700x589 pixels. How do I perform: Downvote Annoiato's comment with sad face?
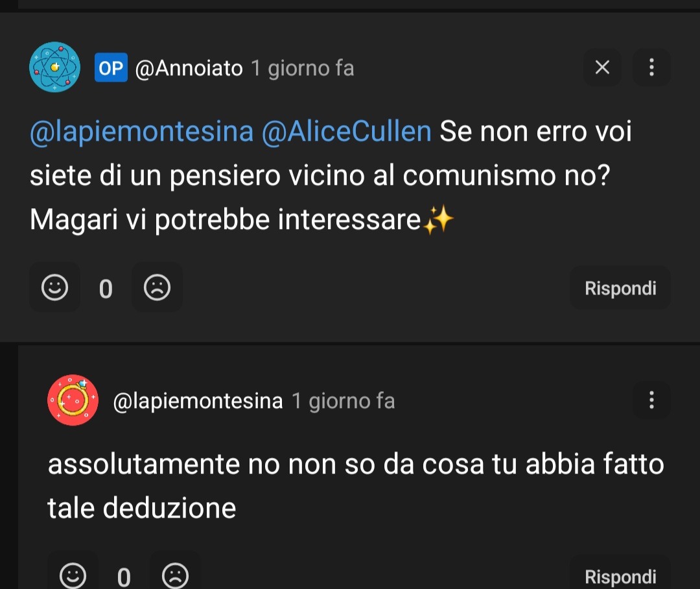pyautogui.click(x=157, y=287)
